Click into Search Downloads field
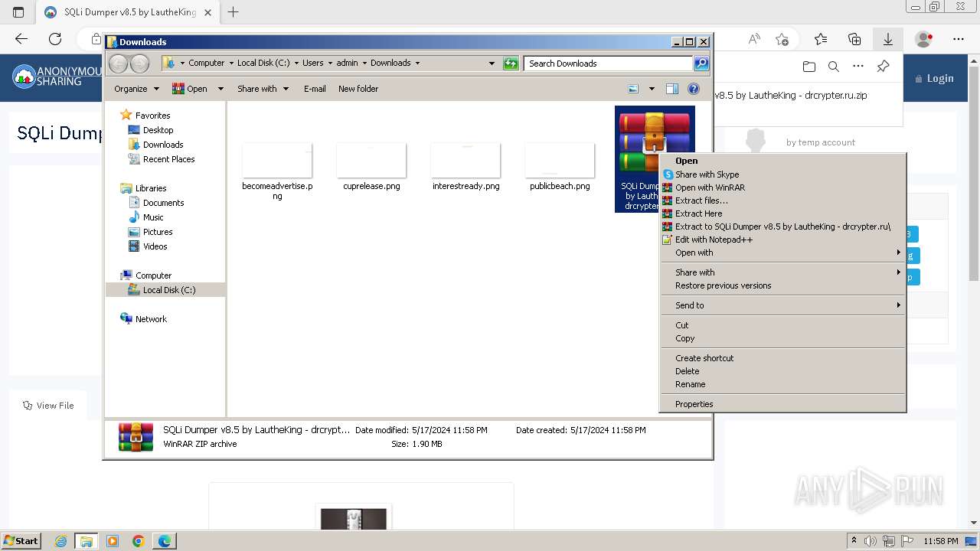980x551 pixels. 609,64
